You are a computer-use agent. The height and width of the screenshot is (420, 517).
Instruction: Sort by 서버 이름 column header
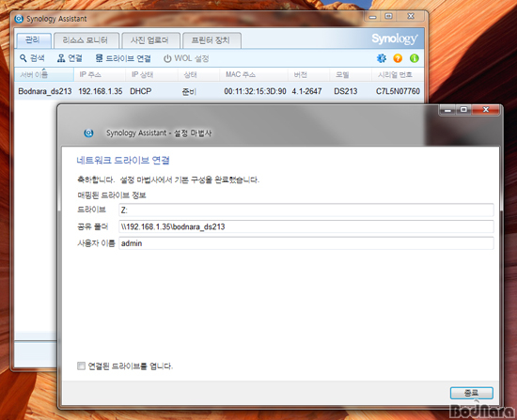tap(44, 74)
